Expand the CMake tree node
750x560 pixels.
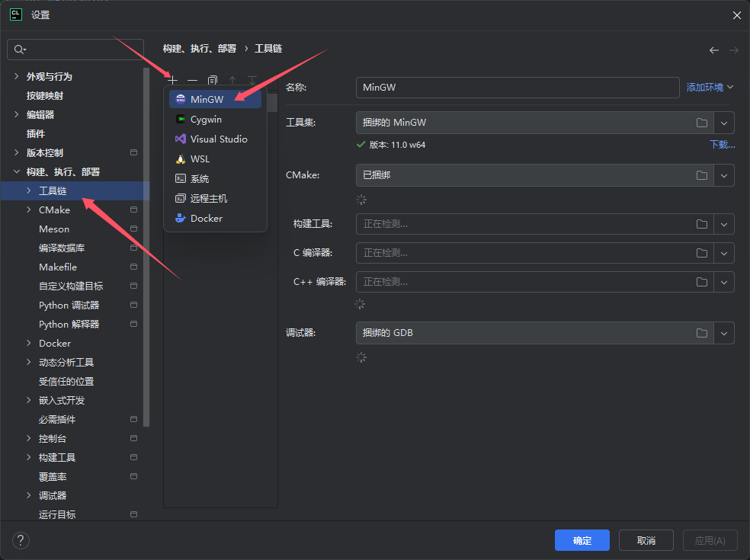coord(29,210)
